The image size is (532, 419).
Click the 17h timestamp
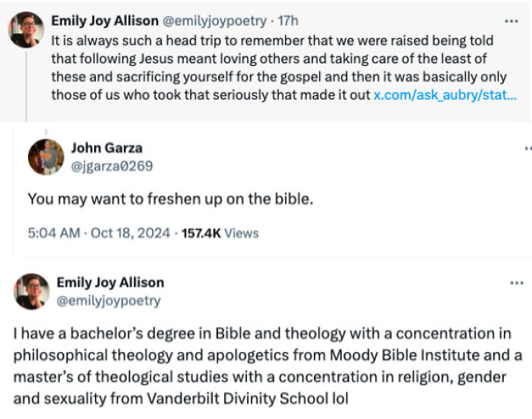point(287,21)
